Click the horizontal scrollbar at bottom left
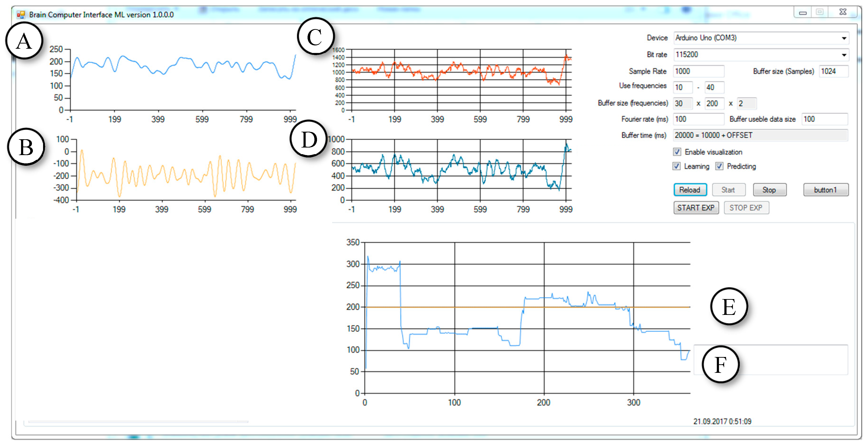The image size is (868, 448). [138, 422]
